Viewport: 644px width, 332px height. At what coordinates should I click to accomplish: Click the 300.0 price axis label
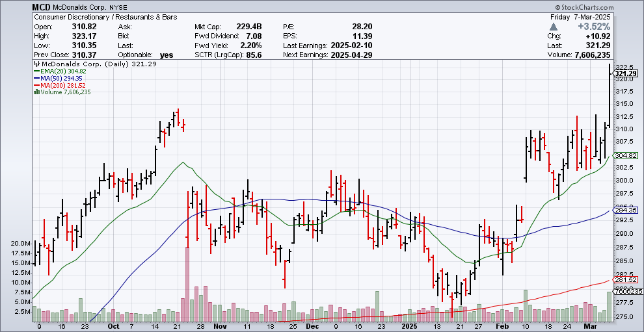click(x=625, y=181)
